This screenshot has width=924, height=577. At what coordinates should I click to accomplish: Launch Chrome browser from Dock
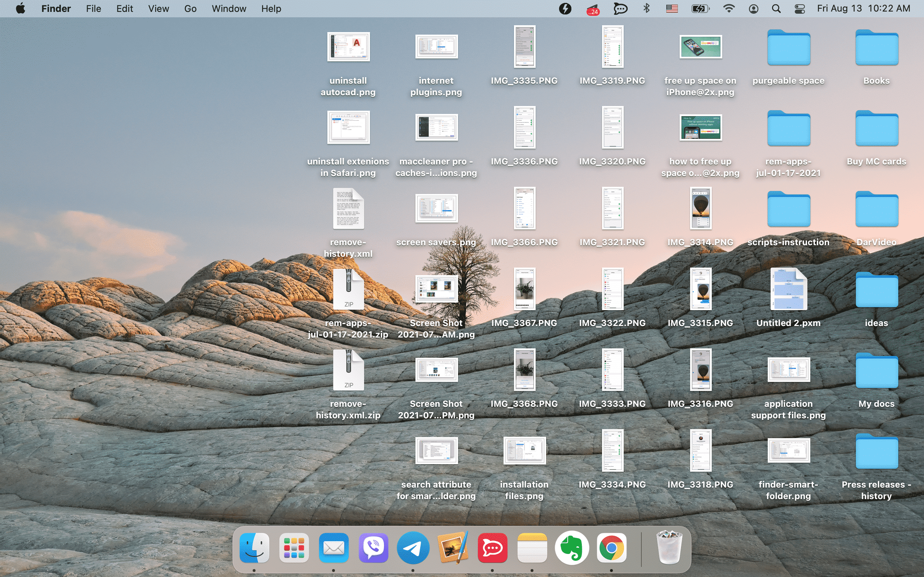611,549
